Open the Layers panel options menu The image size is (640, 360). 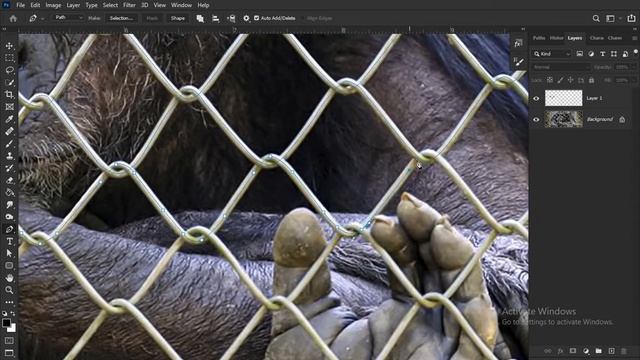tap(634, 38)
